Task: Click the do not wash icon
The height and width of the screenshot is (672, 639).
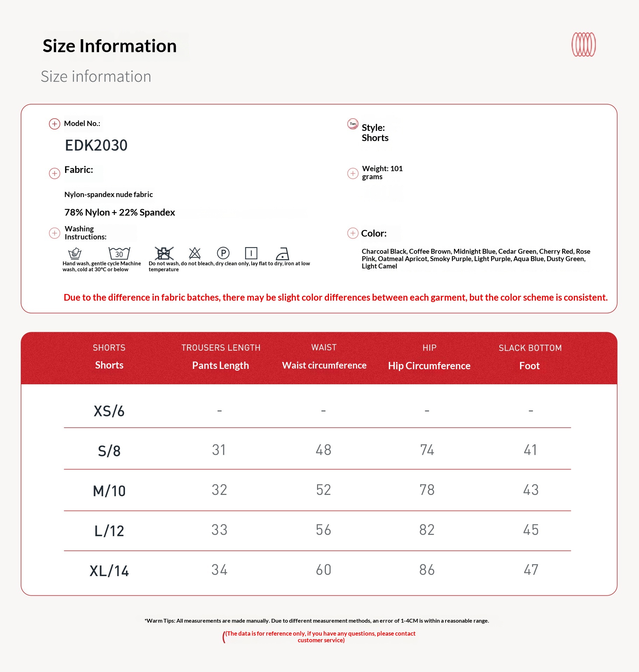Action: [x=164, y=253]
